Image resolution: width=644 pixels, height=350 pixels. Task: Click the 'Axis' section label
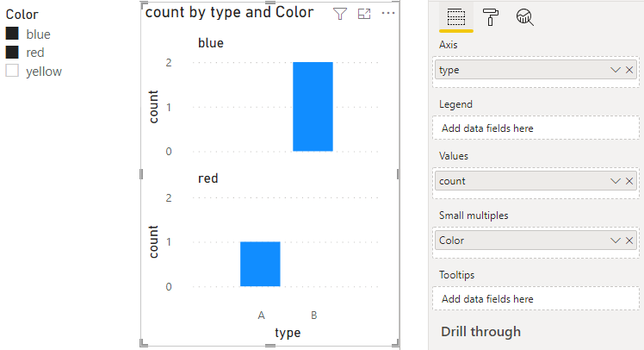(x=448, y=45)
